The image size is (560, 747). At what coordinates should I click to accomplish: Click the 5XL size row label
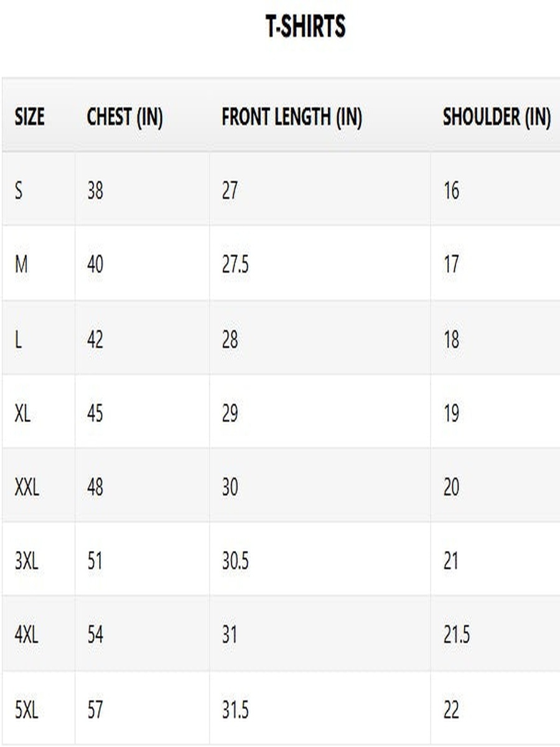26,710
